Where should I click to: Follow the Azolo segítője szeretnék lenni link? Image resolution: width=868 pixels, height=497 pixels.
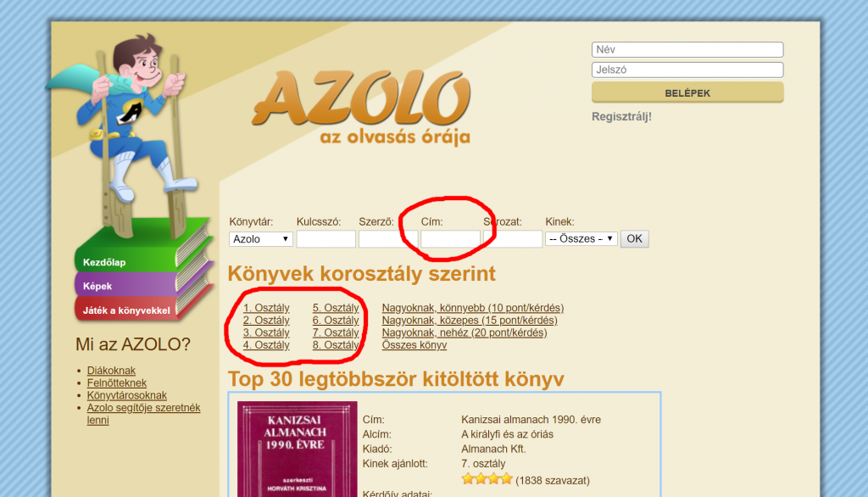pyautogui.click(x=143, y=414)
